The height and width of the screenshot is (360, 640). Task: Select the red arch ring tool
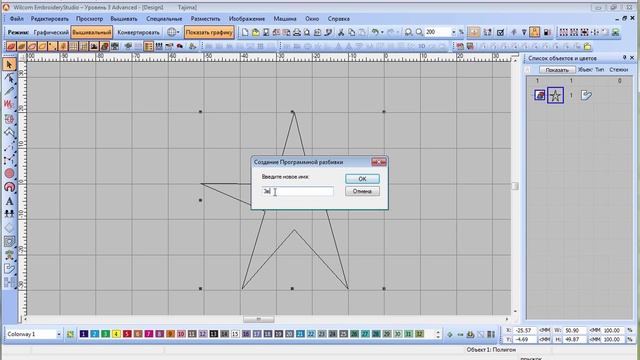pyautogui.click(x=9, y=187)
